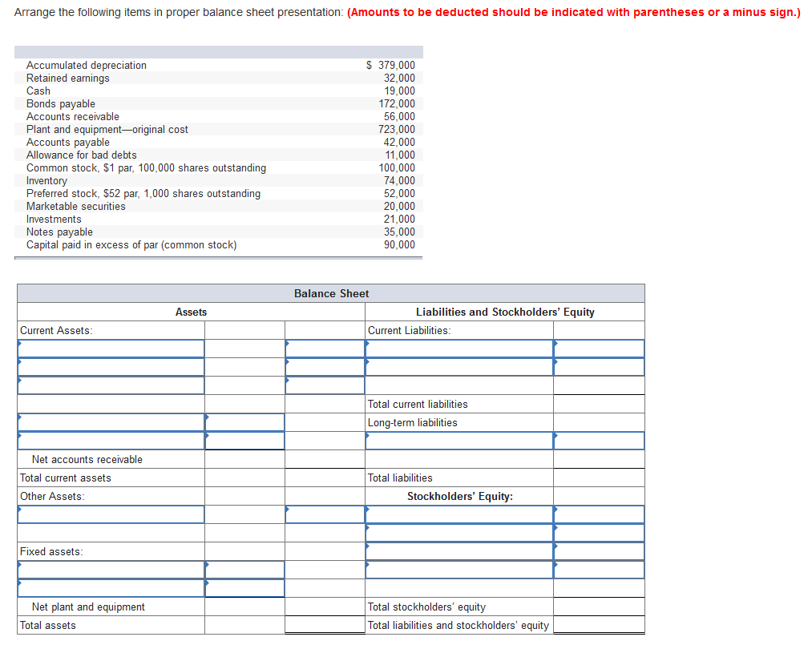Click the Net accounts receivable amount cell
812x649 pixels.
coord(325,459)
